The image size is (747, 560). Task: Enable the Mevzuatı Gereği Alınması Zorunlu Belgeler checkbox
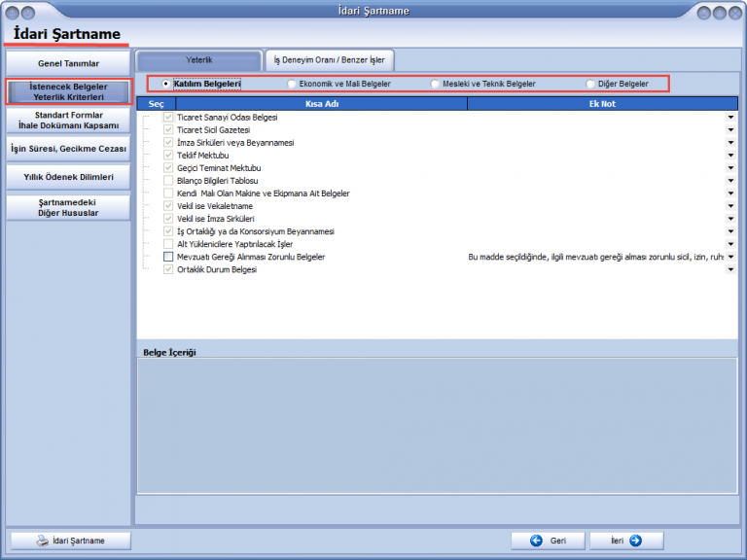point(168,257)
